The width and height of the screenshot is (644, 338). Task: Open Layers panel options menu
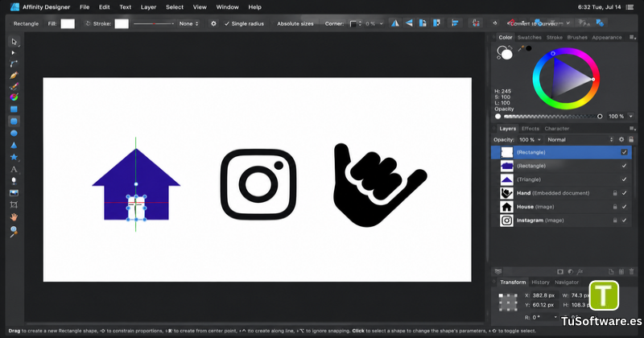[632, 129]
